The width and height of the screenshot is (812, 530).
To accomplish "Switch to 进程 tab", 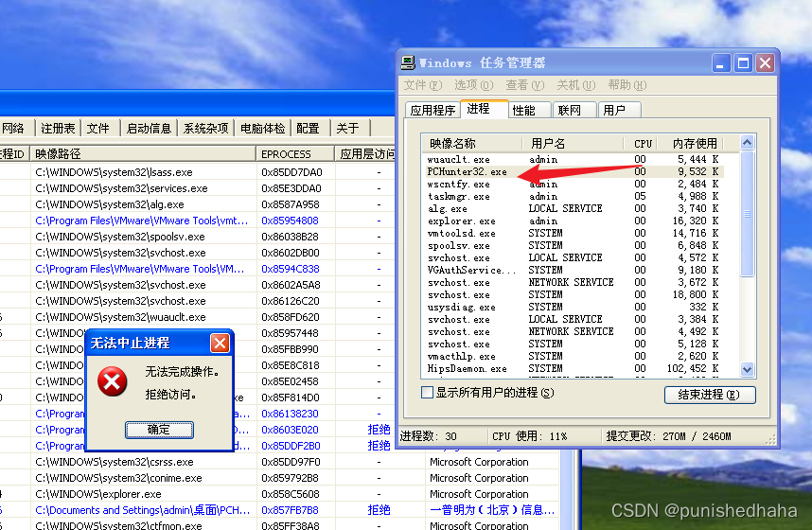I will point(484,109).
